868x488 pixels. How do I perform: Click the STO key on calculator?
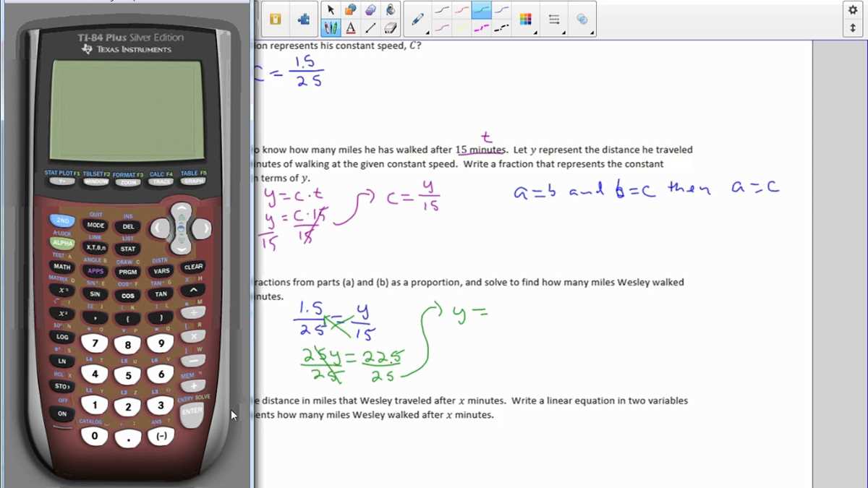(62, 386)
